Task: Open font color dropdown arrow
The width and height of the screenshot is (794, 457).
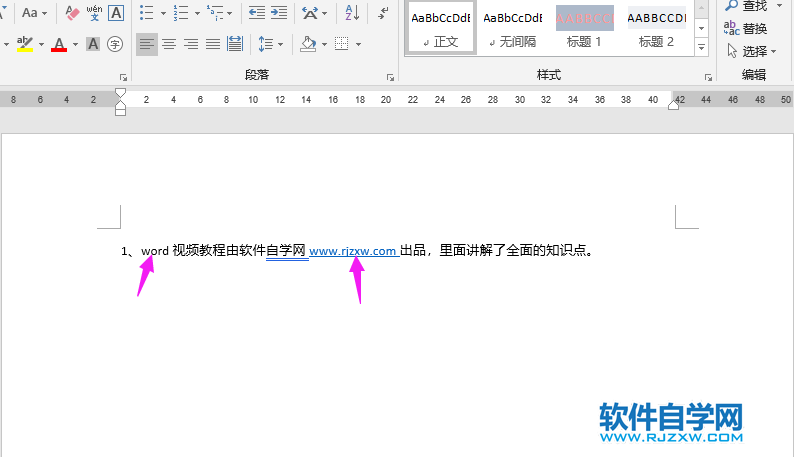Action: [x=75, y=45]
